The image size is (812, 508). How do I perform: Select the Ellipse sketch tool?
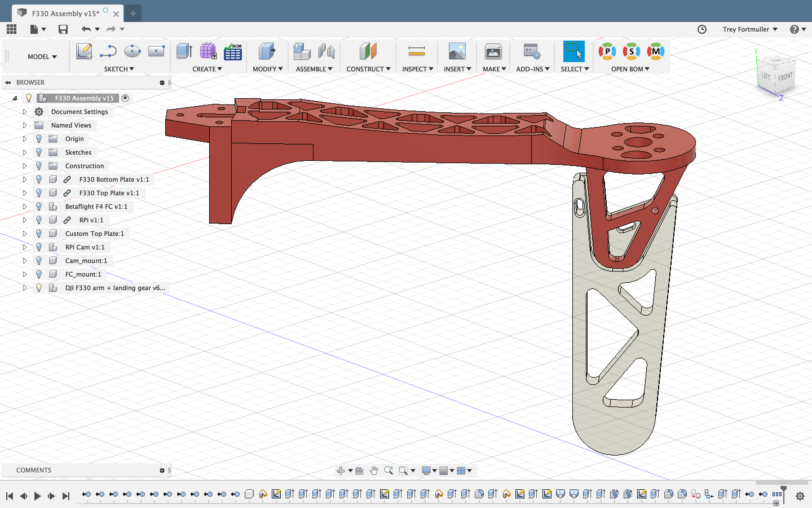132,51
